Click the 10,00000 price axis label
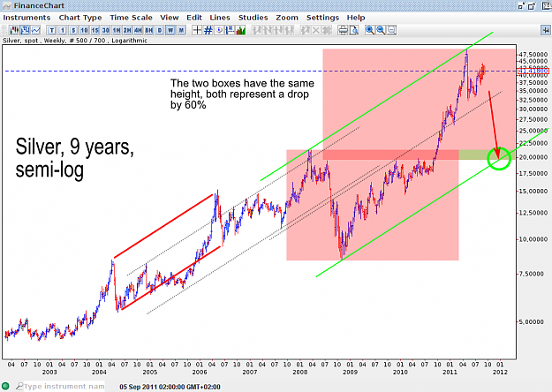The width and height of the screenshot is (552, 392). click(533, 239)
